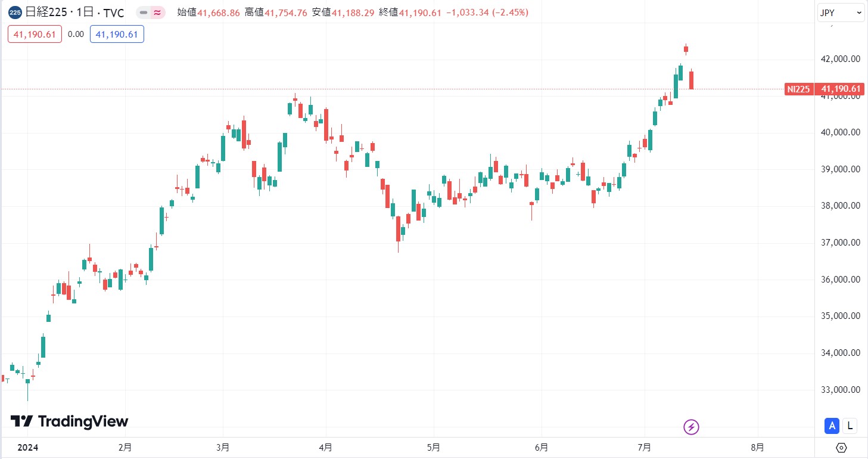
Task: Click the 日経225 · 1日 · TVC symbol title
Action: [x=75, y=13]
